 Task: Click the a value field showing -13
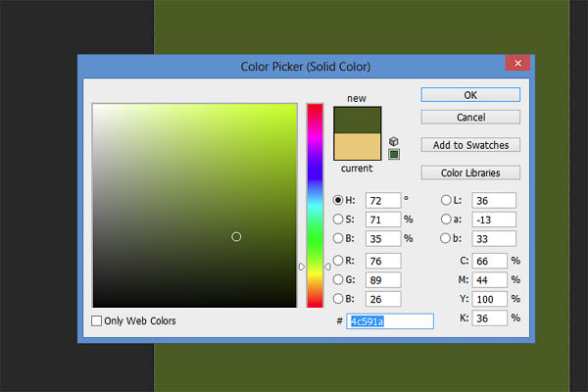click(x=494, y=220)
